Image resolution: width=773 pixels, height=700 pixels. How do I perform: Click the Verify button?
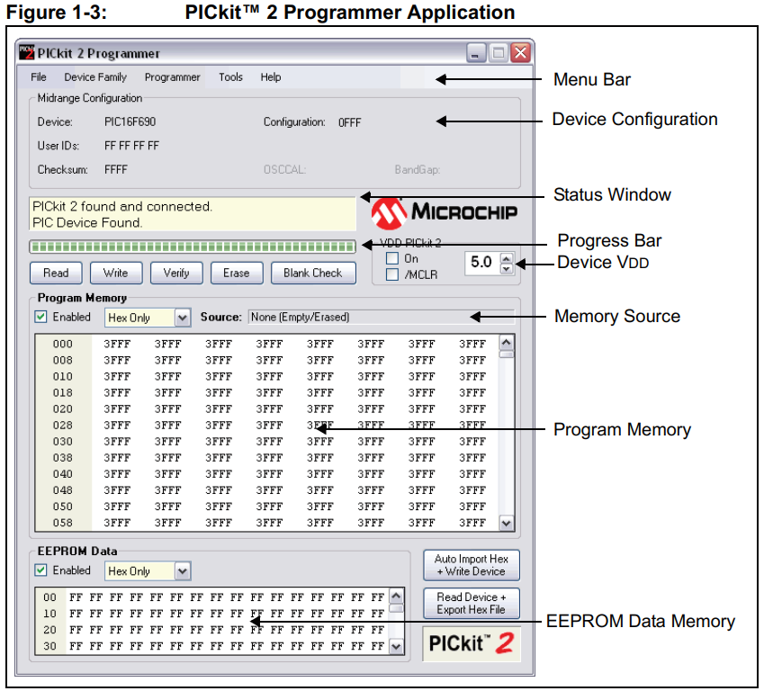tap(176, 274)
